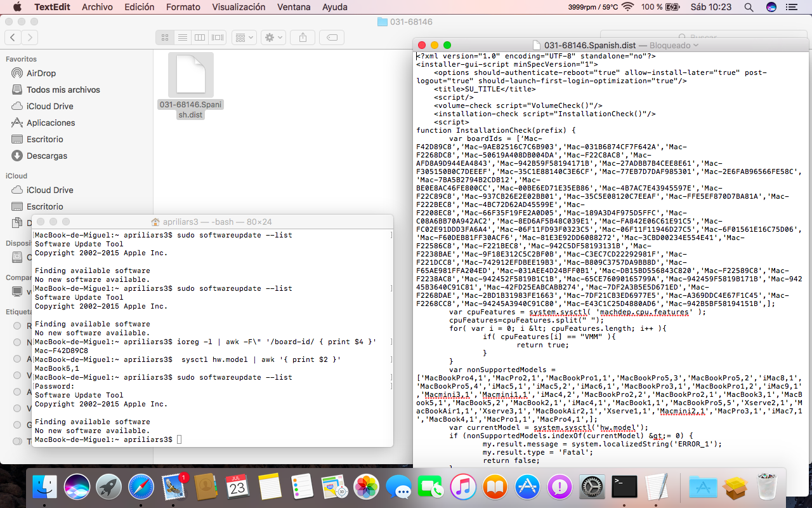Select the 031-68146.Spanish.dist file icon
This screenshot has height=508, width=812.
(191, 75)
